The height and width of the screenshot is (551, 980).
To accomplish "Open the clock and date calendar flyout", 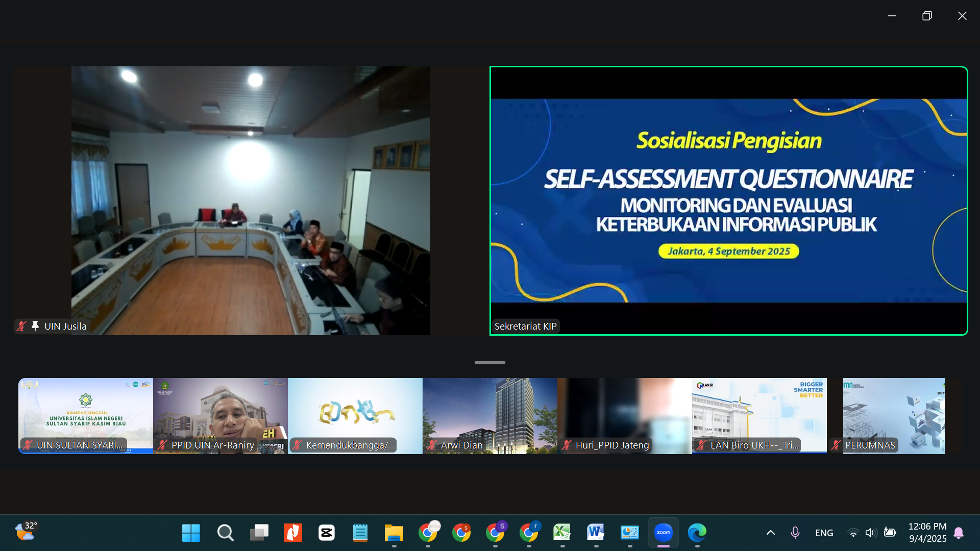I will tap(927, 532).
